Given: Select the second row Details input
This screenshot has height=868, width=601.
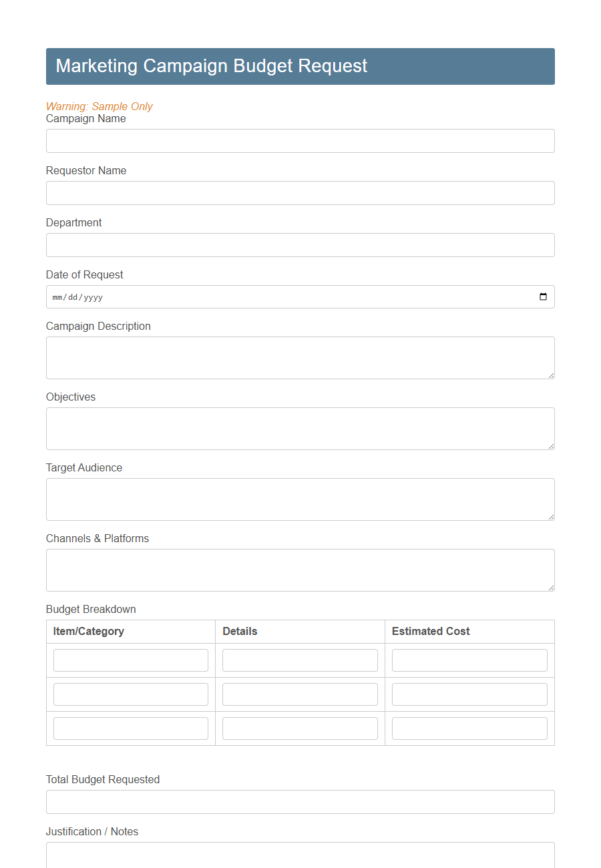Looking at the screenshot, I should (300, 694).
